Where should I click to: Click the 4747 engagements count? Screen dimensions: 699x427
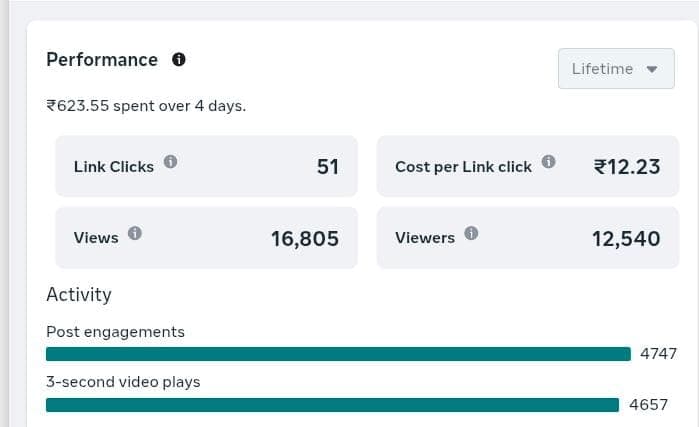point(659,354)
